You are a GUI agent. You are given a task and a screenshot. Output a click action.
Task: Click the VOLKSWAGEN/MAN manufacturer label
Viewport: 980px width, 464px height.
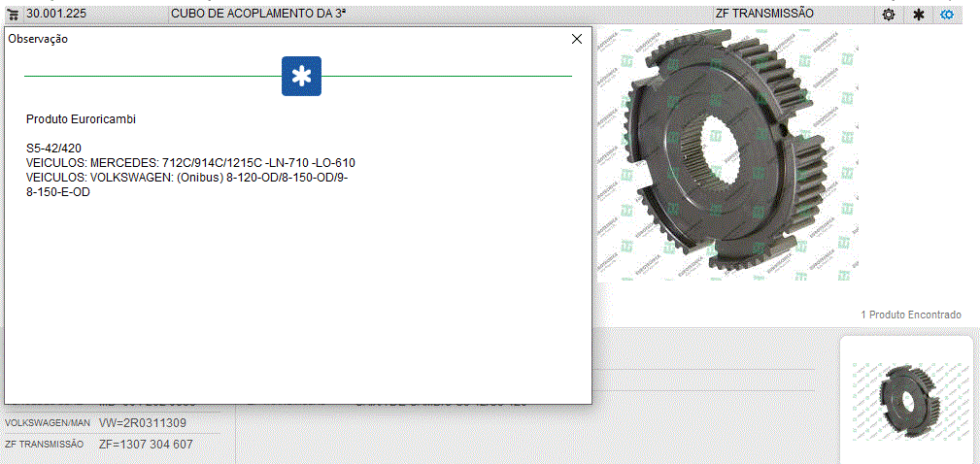point(47,423)
